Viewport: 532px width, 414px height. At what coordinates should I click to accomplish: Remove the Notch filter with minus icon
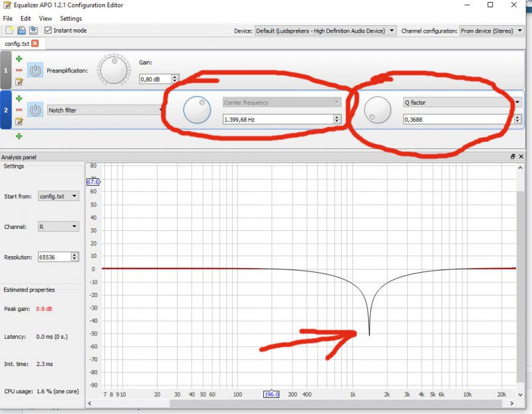tap(19, 110)
